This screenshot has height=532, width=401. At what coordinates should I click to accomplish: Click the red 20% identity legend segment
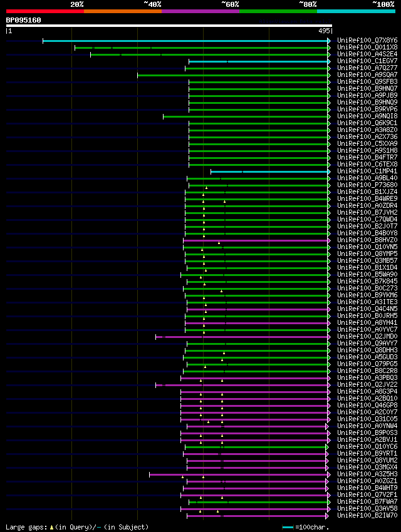[45, 11]
